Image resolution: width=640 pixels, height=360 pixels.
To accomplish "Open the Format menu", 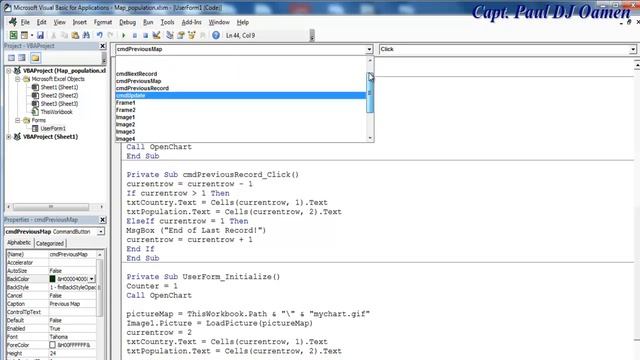I will coord(103,22).
